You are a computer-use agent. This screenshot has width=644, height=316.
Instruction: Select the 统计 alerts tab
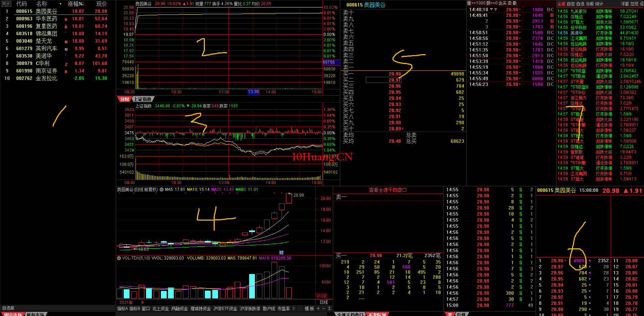(599, 4)
